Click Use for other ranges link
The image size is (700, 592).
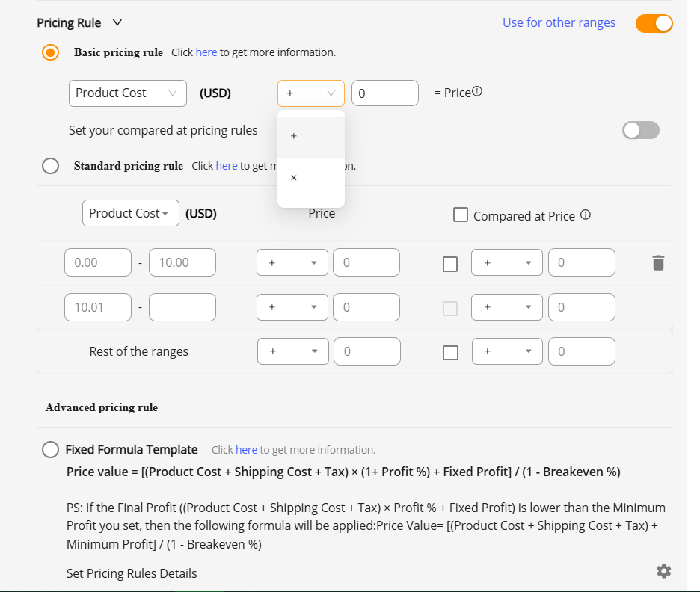[x=559, y=22]
